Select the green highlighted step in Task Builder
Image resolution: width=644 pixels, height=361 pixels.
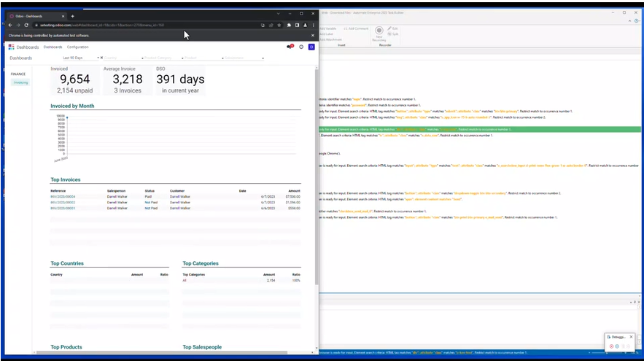point(480,129)
